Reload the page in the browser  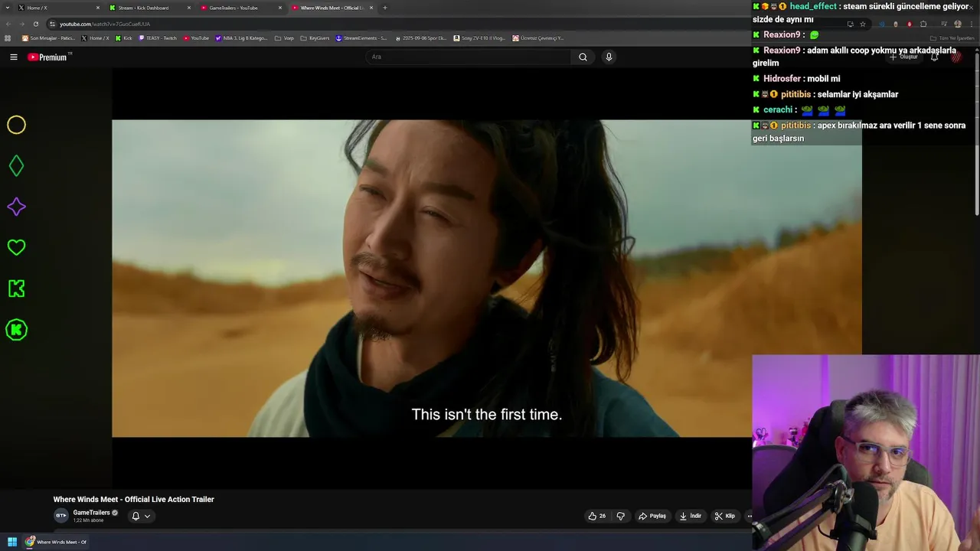click(x=35, y=24)
